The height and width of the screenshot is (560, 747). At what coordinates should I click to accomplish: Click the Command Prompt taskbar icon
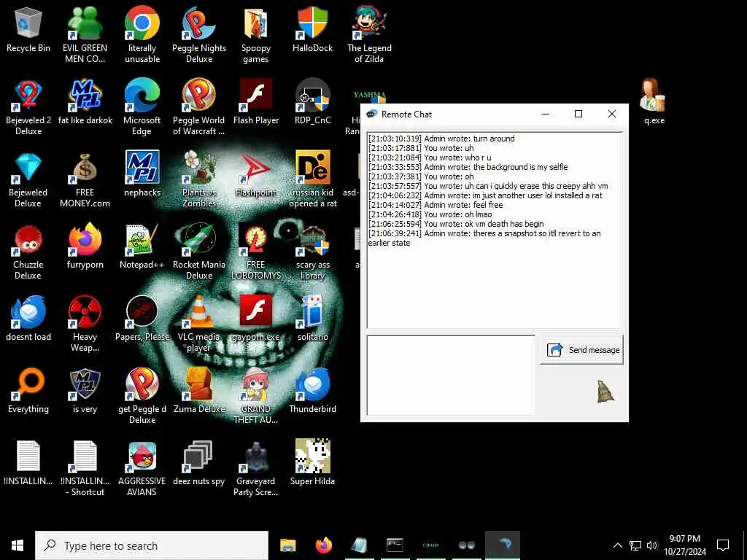(x=395, y=545)
